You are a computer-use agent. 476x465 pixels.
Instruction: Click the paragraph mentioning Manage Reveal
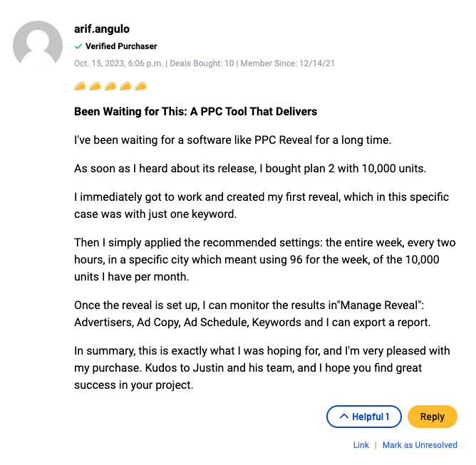coord(252,313)
